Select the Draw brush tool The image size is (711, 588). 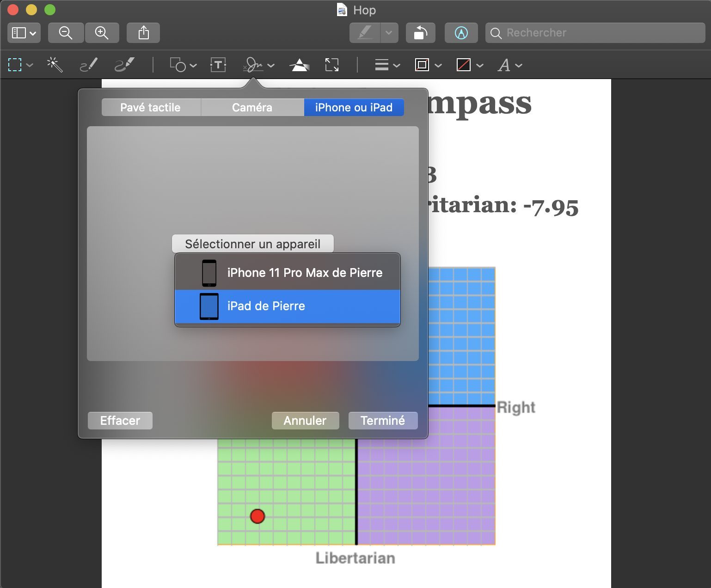[124, 65]
